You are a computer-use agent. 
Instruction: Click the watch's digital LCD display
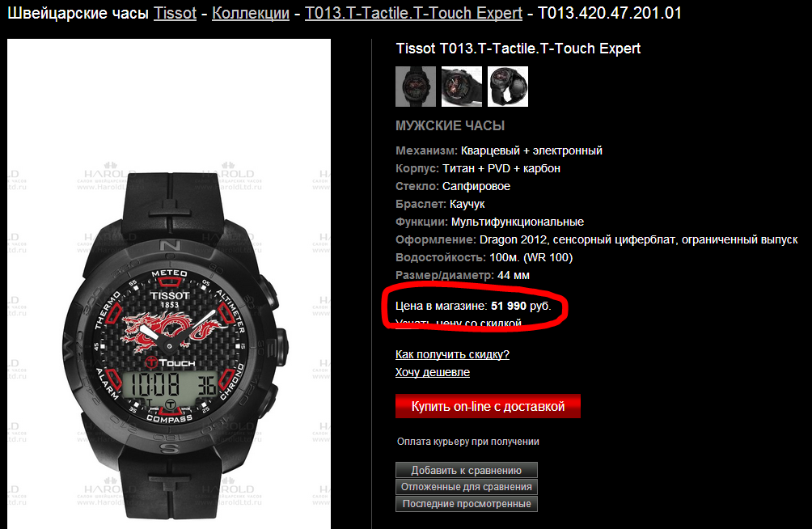tap(171, 385)
